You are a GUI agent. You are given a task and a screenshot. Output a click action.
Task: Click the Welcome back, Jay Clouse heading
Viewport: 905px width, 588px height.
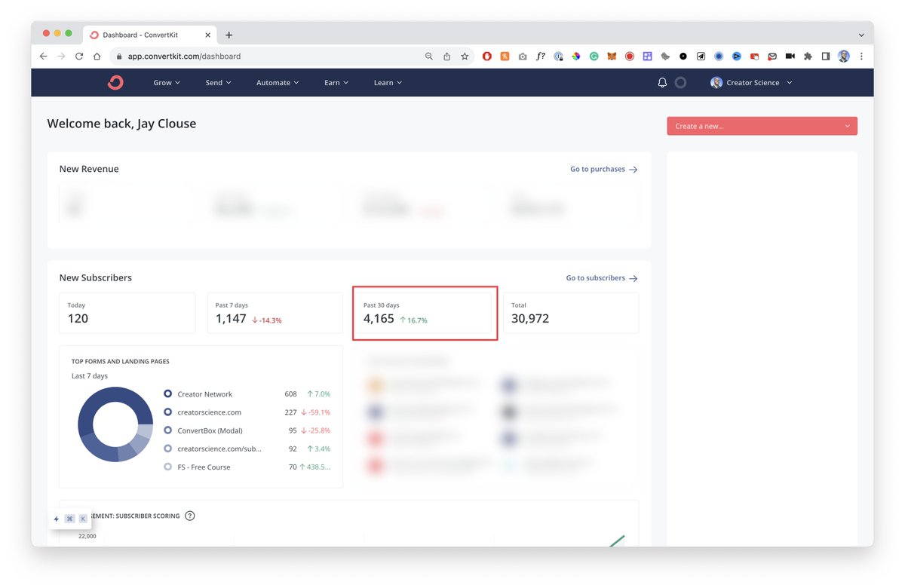pyautogui.click(x=121, y=124)
